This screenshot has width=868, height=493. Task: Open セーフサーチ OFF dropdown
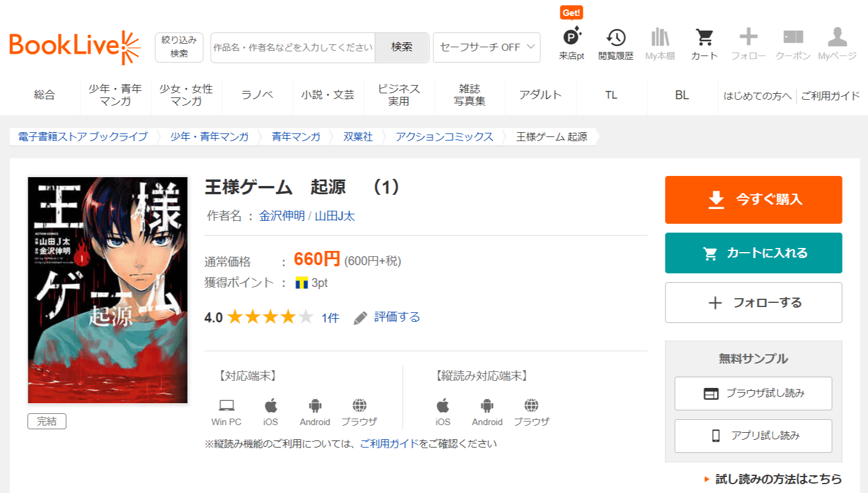click(x=487, y=47)
